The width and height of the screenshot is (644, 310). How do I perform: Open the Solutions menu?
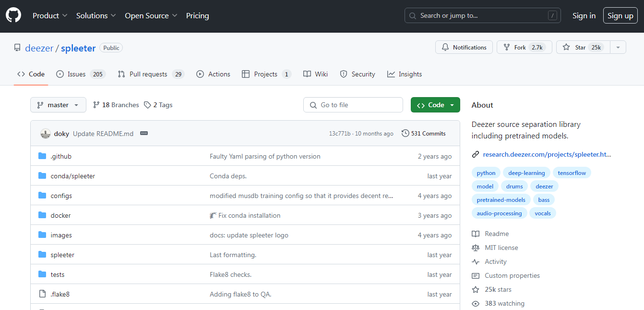point(96,16)
